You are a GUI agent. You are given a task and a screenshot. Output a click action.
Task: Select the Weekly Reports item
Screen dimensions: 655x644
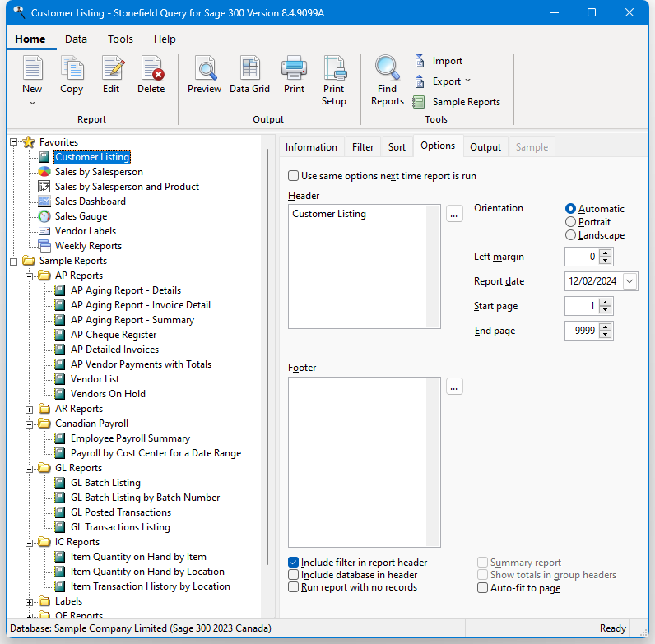point(89,246)
